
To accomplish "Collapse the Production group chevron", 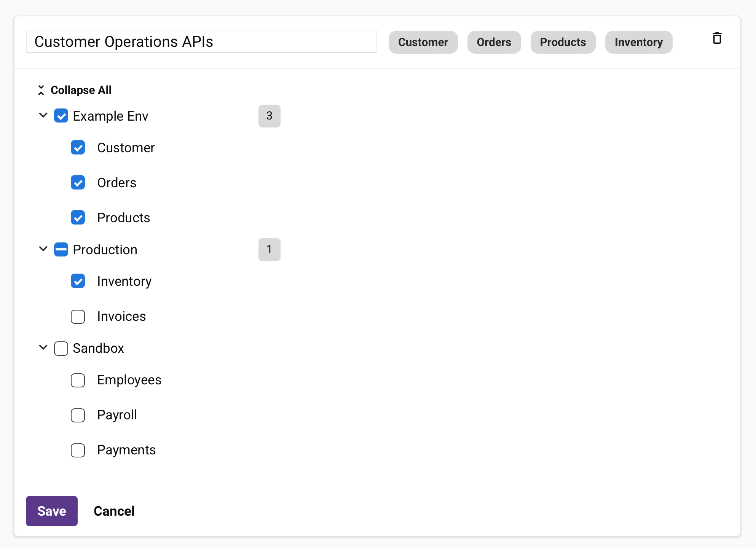I will pos(43,249).
